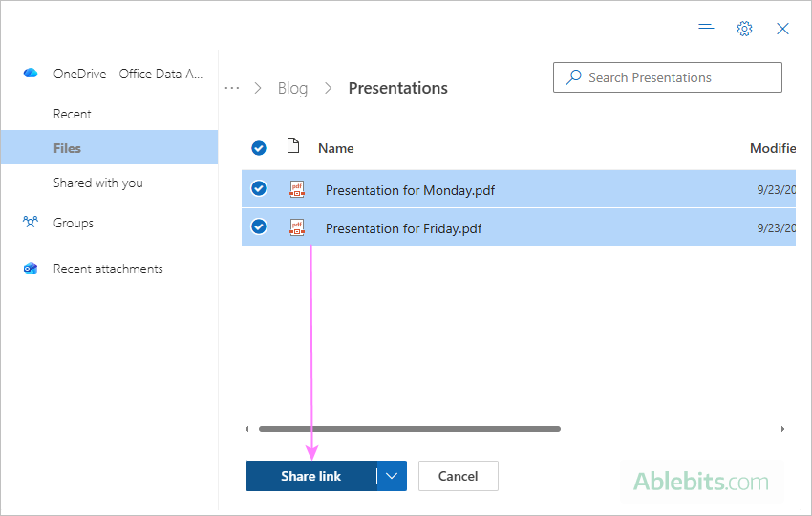The width and height of the screenshot is (812, 516).
Task: Close the file picker dialog
Action: 782,29
